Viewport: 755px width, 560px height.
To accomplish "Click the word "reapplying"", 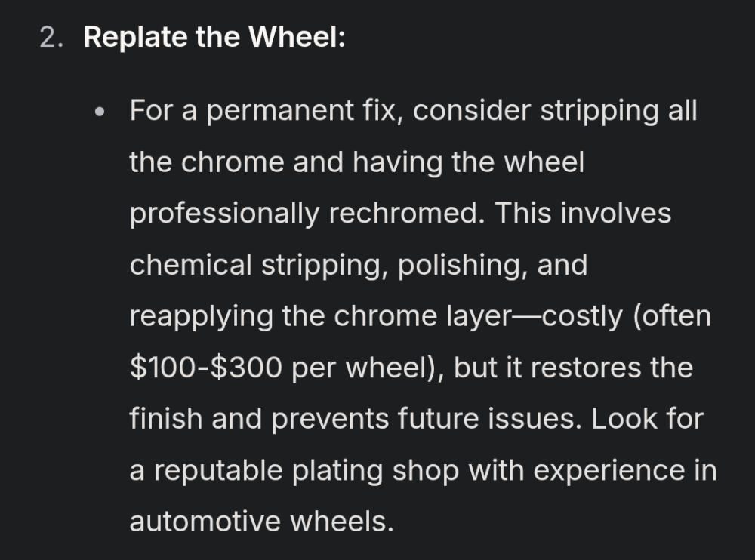I will [x=200, y=316].
